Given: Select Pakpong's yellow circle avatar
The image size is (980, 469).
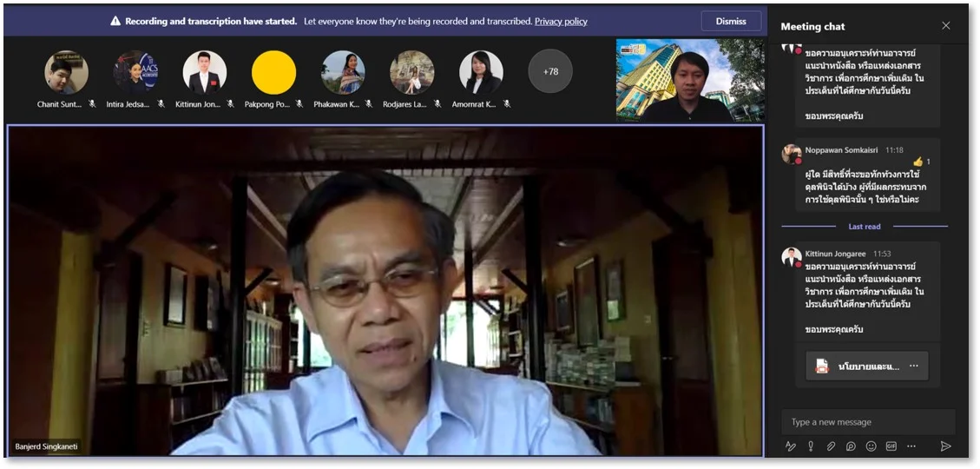Looking at the screenshot, I should 273,72.
